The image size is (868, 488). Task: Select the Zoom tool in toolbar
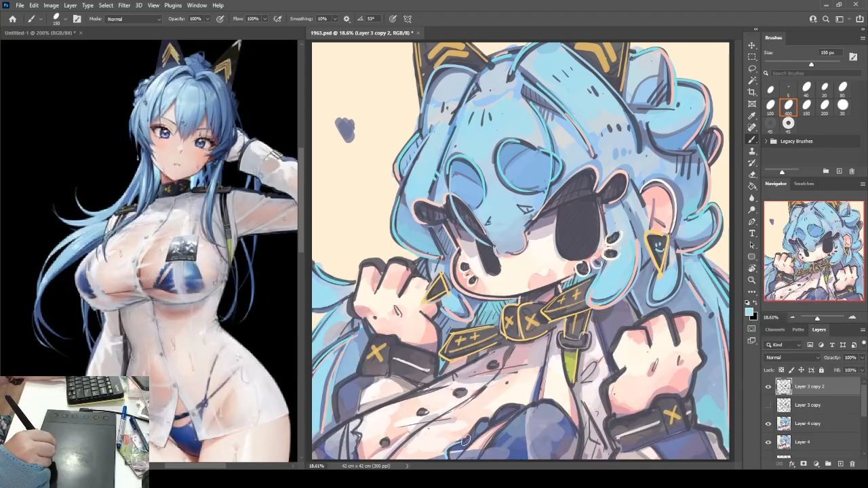point(752,280)
